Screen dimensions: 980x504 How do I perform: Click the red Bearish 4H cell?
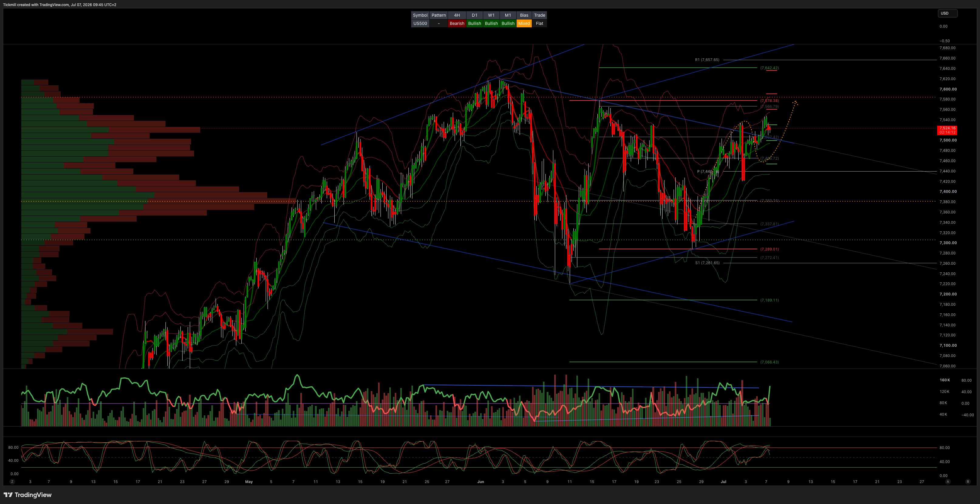pos(457,24)
